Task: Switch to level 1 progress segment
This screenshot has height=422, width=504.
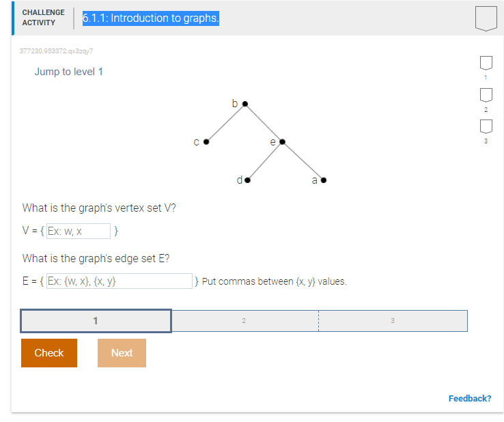Action: pyautogui.click(x=96, y=321)
